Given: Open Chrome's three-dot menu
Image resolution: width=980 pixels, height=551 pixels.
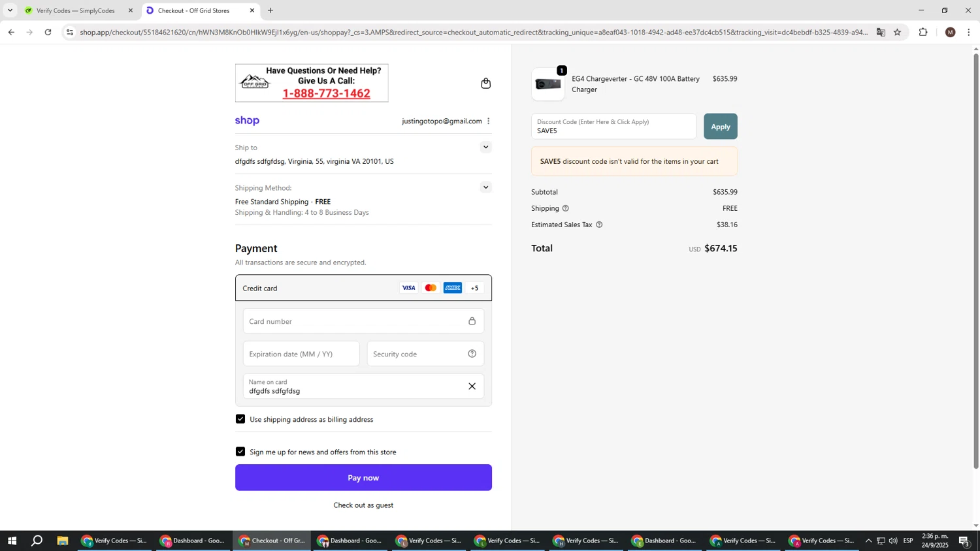Looking at the screenshot, I should (x=968, y=32).
